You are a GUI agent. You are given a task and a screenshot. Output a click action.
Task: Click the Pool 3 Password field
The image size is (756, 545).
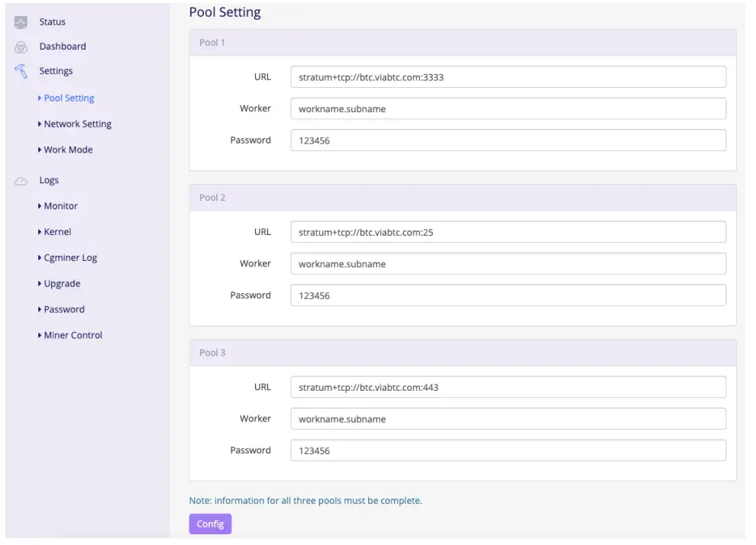click(508, 450)
